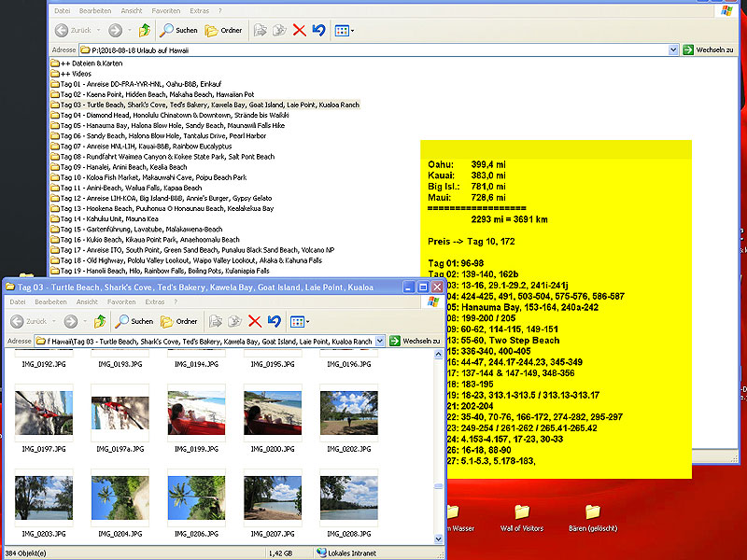
Task: Click Wechseln zu button in Hawaii window
Action: [x=709, y=49]
